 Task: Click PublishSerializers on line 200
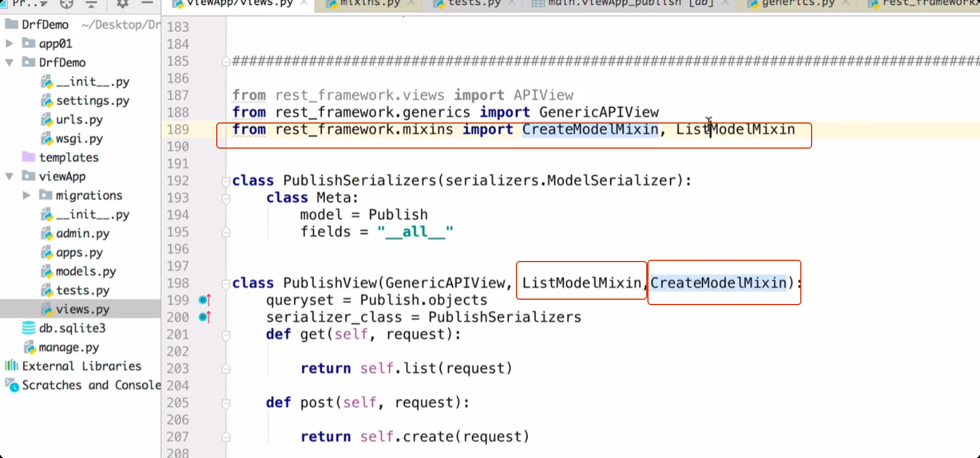click(505, 317)
